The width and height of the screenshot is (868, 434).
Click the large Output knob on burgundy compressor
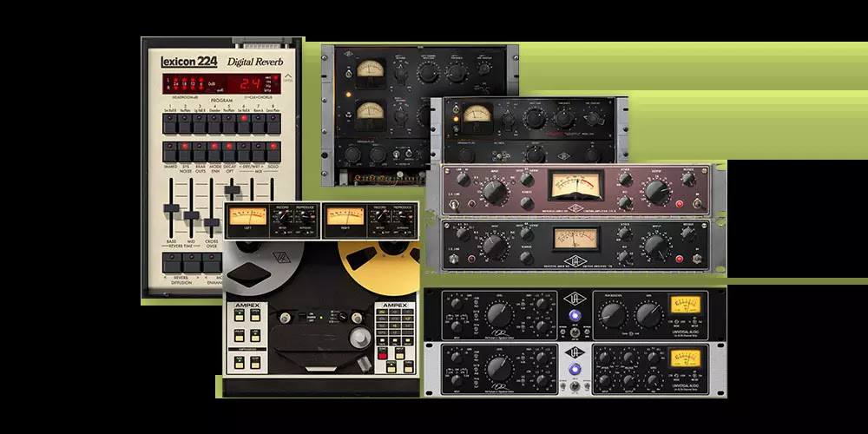click(x=657, y=192)
